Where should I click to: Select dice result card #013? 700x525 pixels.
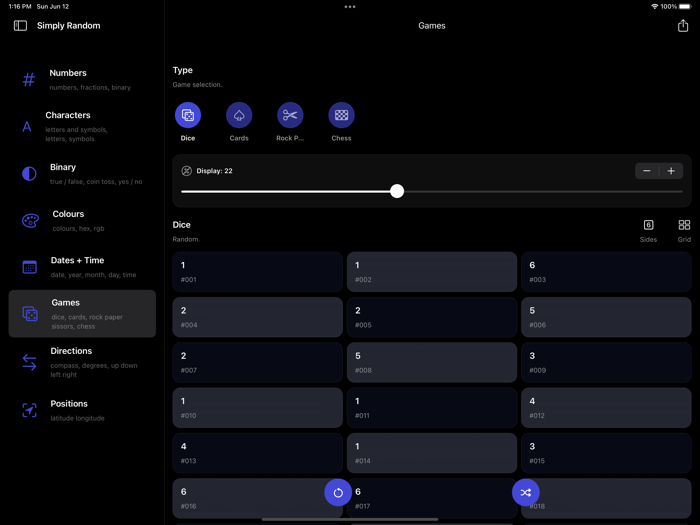[x=258, y=453]
